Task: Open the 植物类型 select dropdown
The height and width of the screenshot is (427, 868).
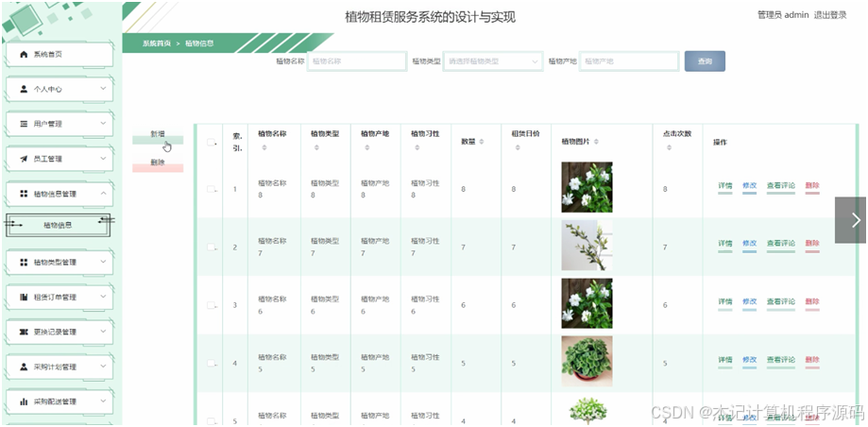Action: pyautogui.click(x=493, y=61)
